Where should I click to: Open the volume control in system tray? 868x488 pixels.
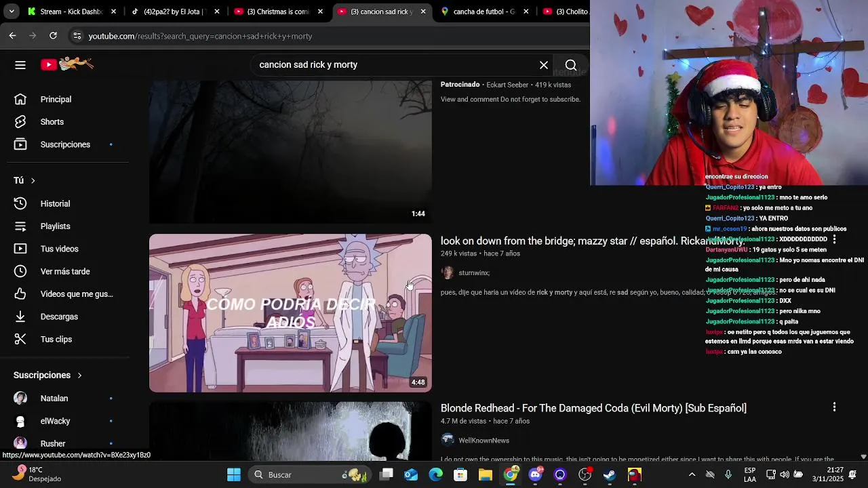click(x=785, y=474)
